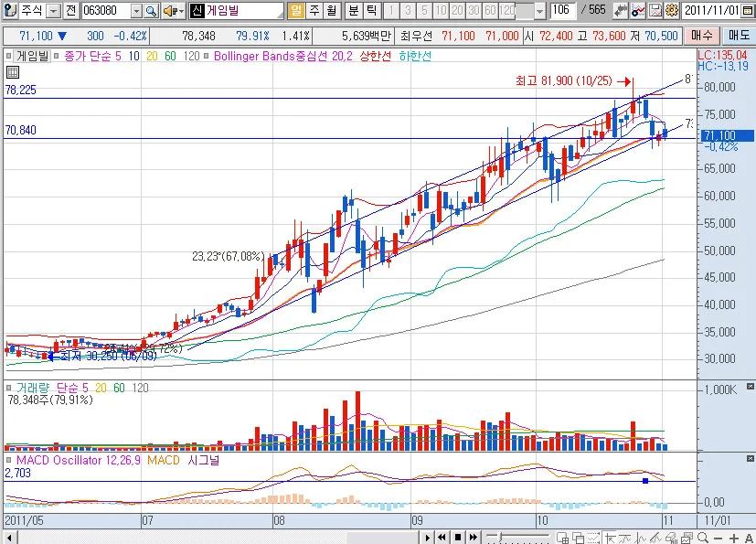Open the chart settings gear icon
The image size is (756, 544).
click(672, 11)
